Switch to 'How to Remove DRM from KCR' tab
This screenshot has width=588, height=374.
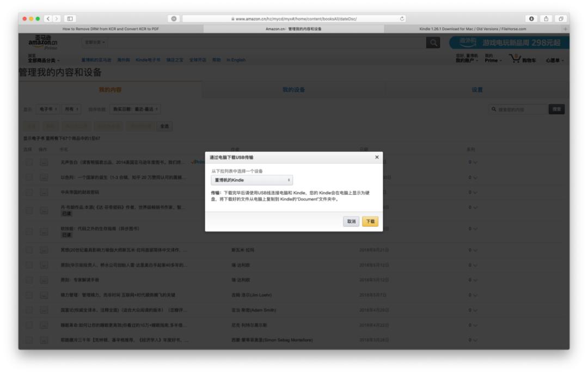[111, 29]
